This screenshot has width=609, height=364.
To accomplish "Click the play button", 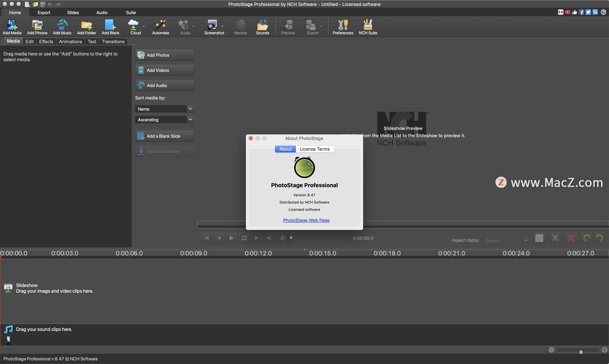I will (x=232, y=238).
